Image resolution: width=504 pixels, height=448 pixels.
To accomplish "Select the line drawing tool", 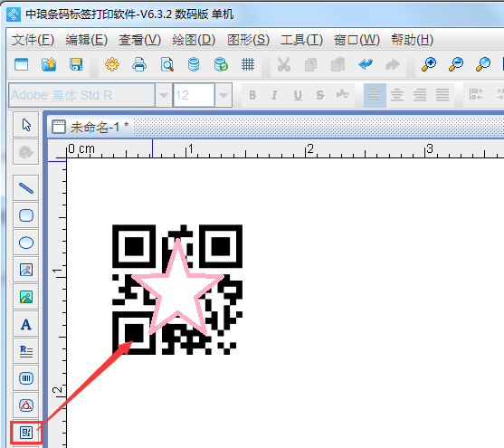I will (x=26, y=188).
